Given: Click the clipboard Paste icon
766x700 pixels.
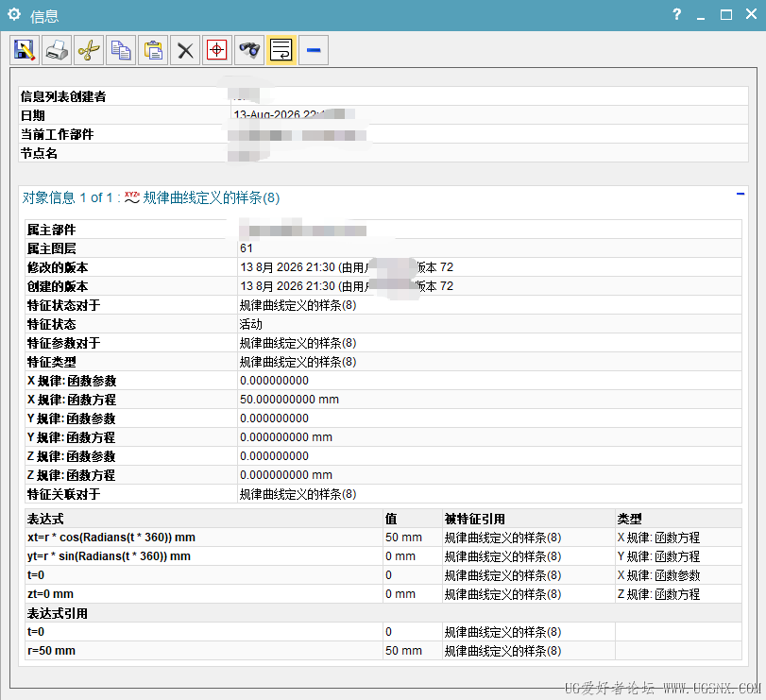Looking at the screenshot, I should (153, 50).
